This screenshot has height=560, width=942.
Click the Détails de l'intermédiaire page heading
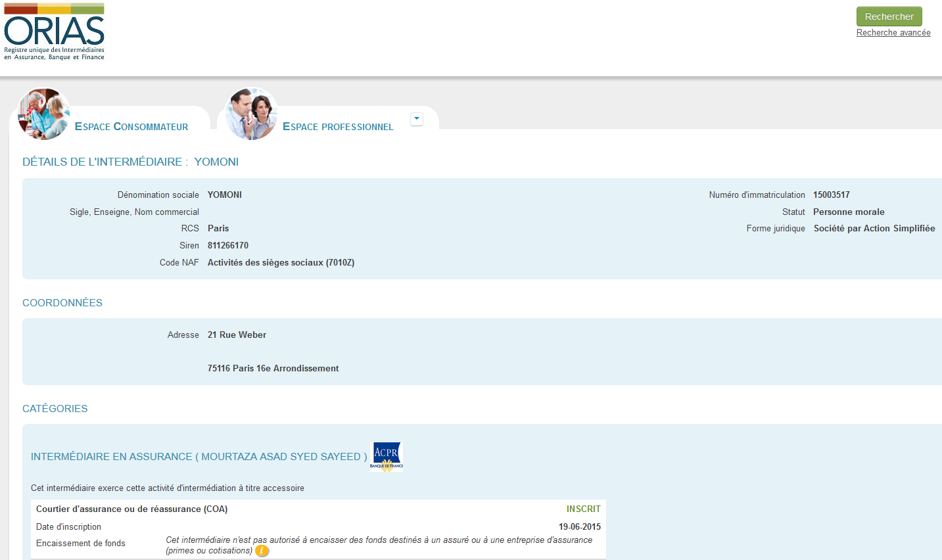click(x=131, y=162)
